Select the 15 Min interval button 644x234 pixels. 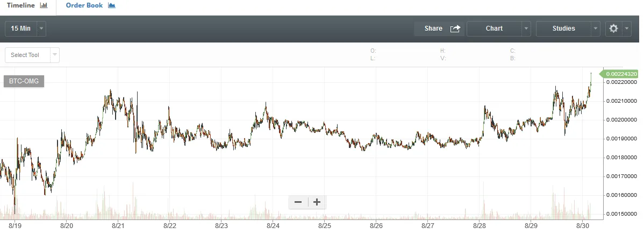click(20, 29)
